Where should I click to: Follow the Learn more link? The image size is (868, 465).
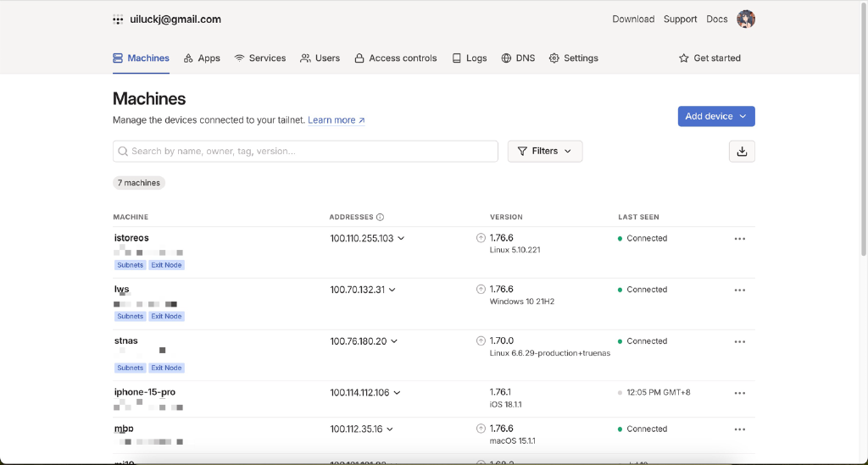click(x=336, y=120)
